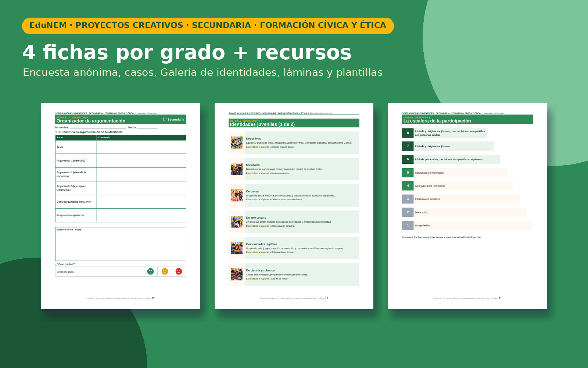Image resolution: width=588 pixels, height=368 pixels.
Task: Click the 'Colorea tu carita' text
Action: pyautogui.click(x=65, y=272)
